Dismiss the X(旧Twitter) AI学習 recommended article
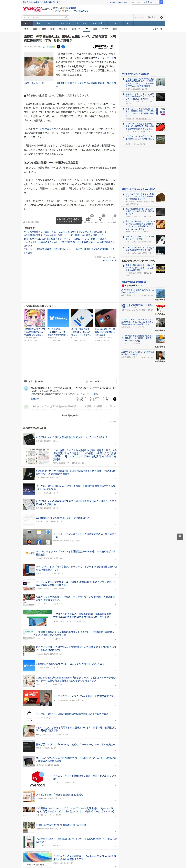The image size is (186, 868). click(x=115, y=443)
